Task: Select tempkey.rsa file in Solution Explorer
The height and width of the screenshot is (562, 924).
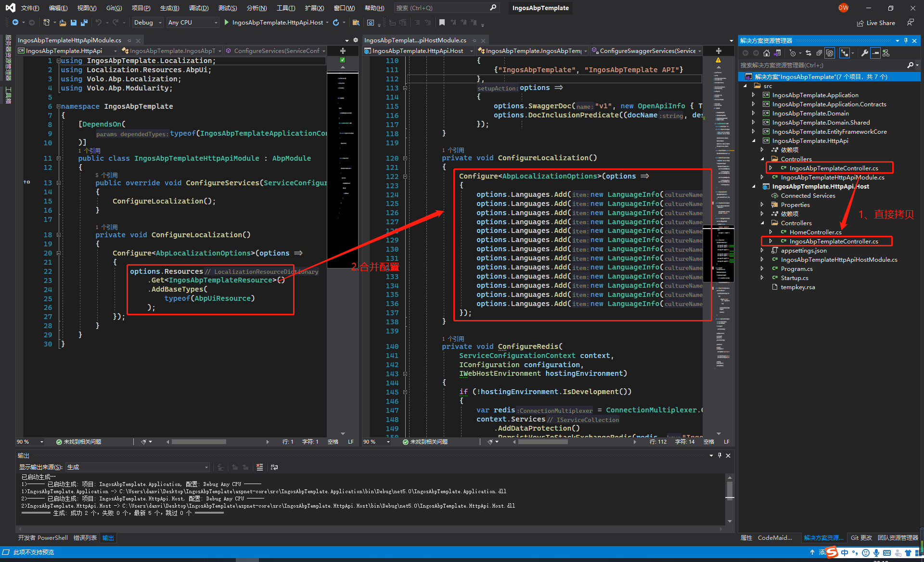Action: pos(797,287)
